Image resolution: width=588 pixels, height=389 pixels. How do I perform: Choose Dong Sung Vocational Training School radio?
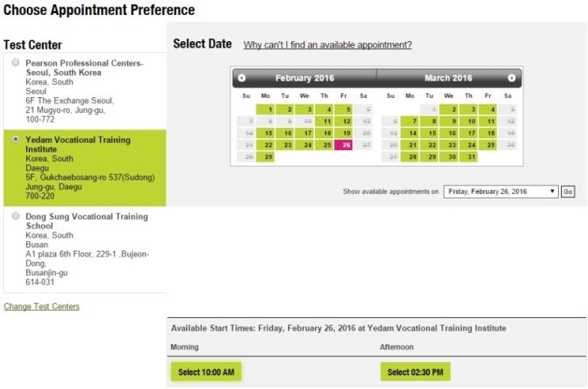click(x=16, y=216)
